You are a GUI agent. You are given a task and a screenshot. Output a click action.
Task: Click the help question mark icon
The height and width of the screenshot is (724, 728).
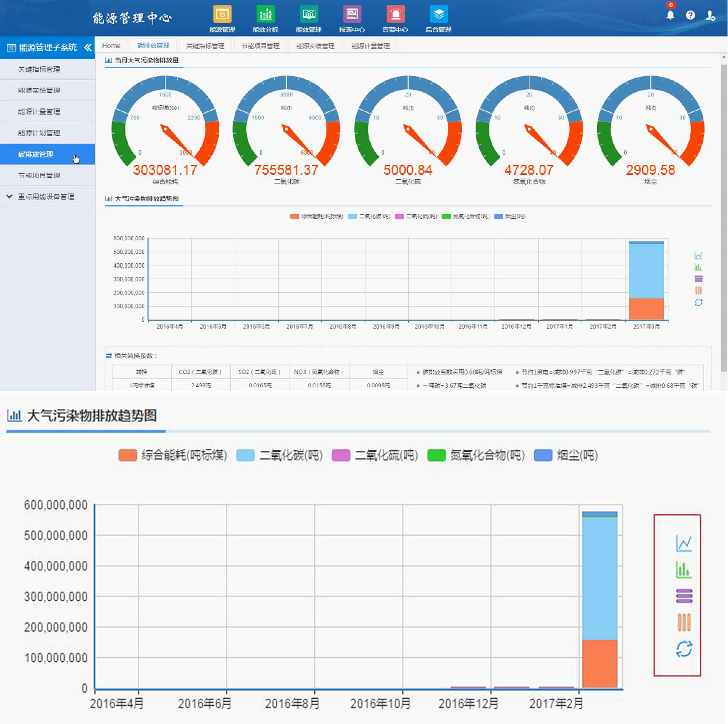click(x=690, y=15)
